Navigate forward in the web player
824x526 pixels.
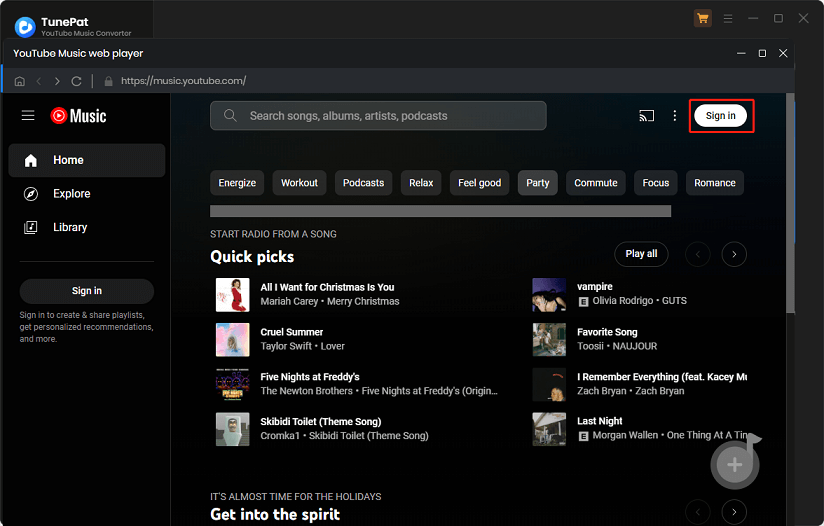[57, 81]
